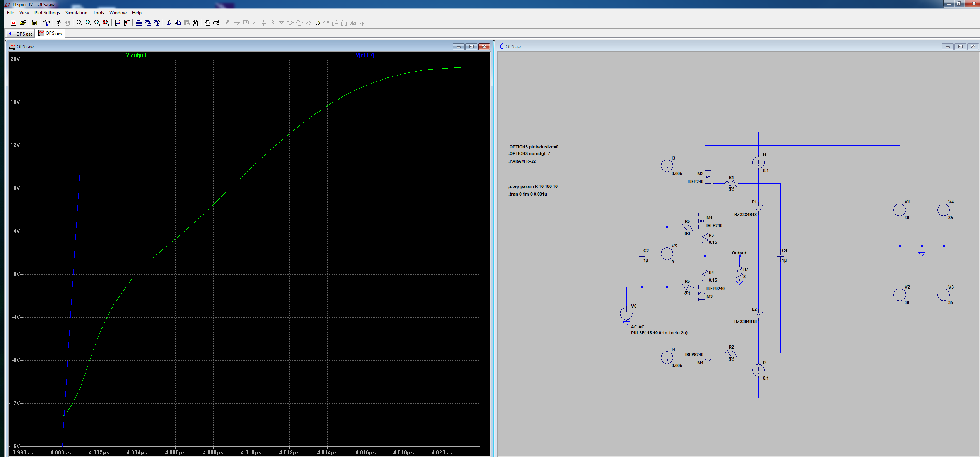This screenshot has height=457, width=980.
Task: Open the Plot Settings menu
Action: [x=47, y=13]
